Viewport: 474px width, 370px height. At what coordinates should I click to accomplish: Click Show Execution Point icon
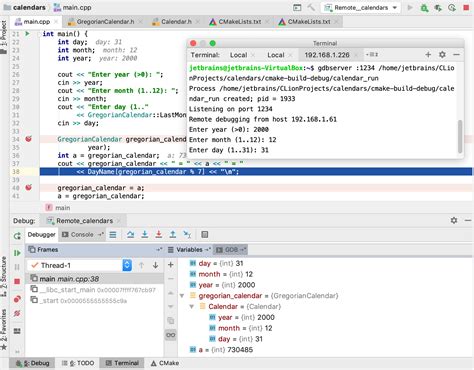[113, 235]
